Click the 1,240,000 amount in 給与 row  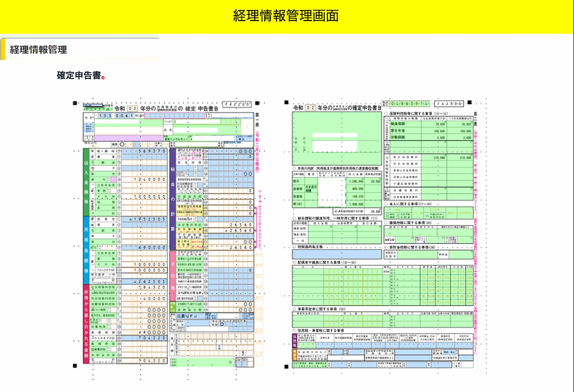(356, 181)
